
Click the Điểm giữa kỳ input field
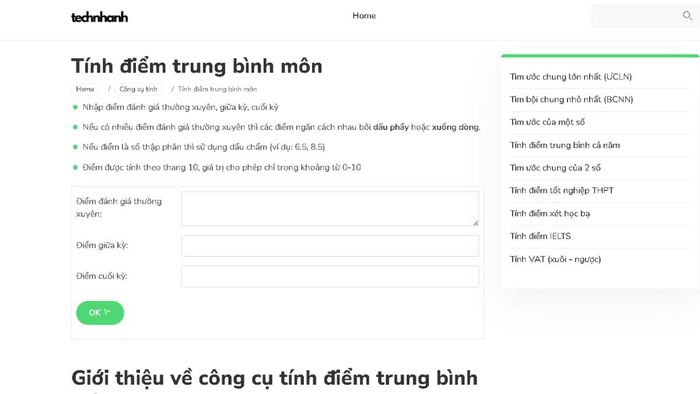tap(330, 246)
